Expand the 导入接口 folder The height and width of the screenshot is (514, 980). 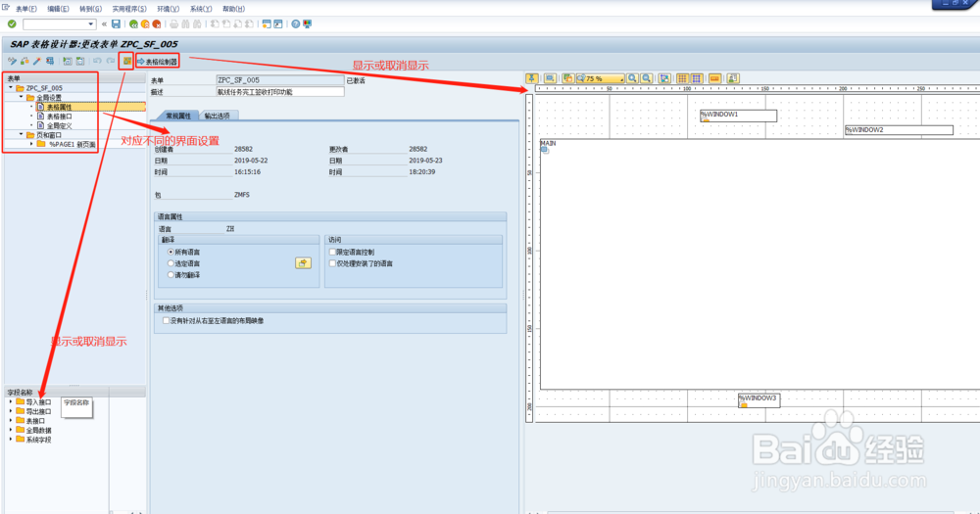(x=11, y=401)
